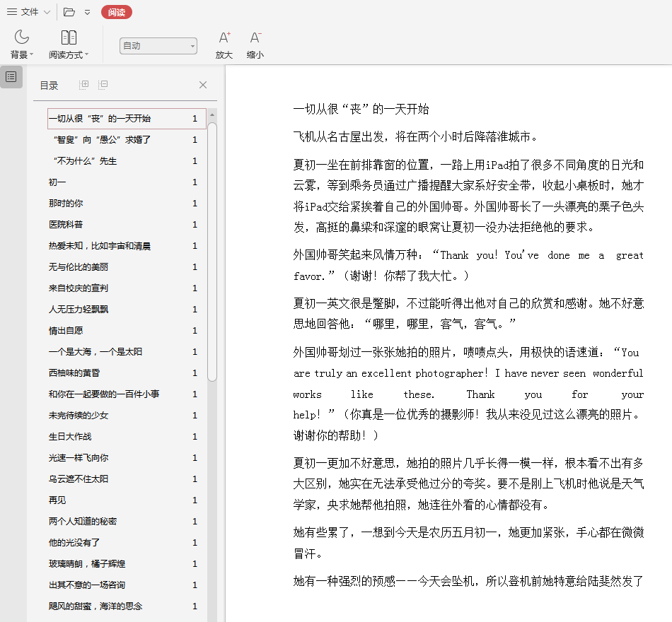Click the 缩小 shrink text icon
Screen dimensions: 672x622
click(x=255, y=38)
